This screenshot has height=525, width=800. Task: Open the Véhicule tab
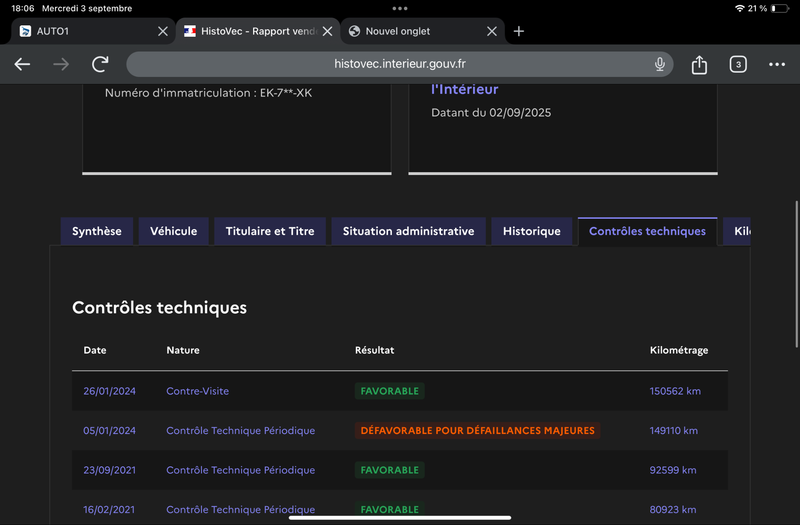coord(173,231)
